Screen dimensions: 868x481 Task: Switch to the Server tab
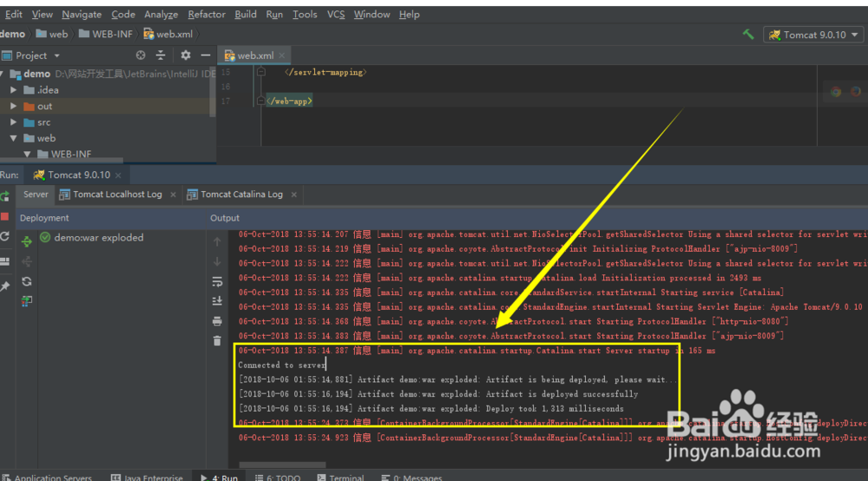tap(36, 194)
